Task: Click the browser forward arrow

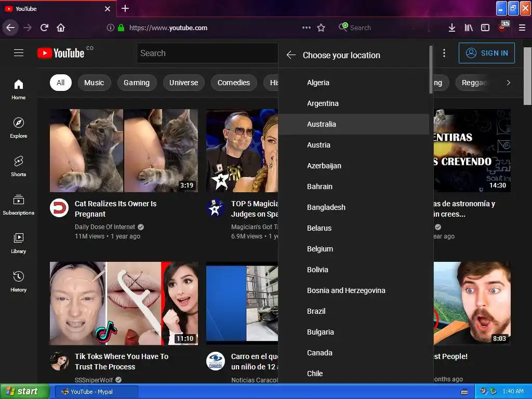Action: pyautogui.click(x=28, y=28)
